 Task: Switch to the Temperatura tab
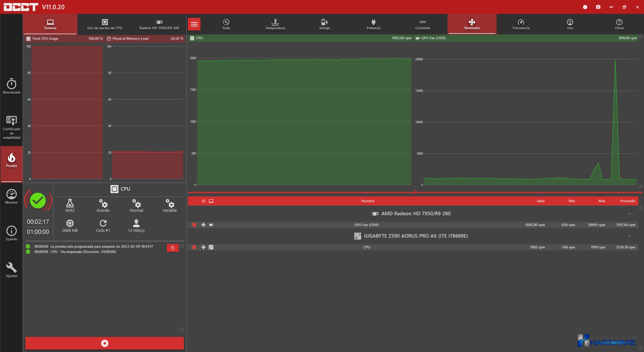[275, 24]
